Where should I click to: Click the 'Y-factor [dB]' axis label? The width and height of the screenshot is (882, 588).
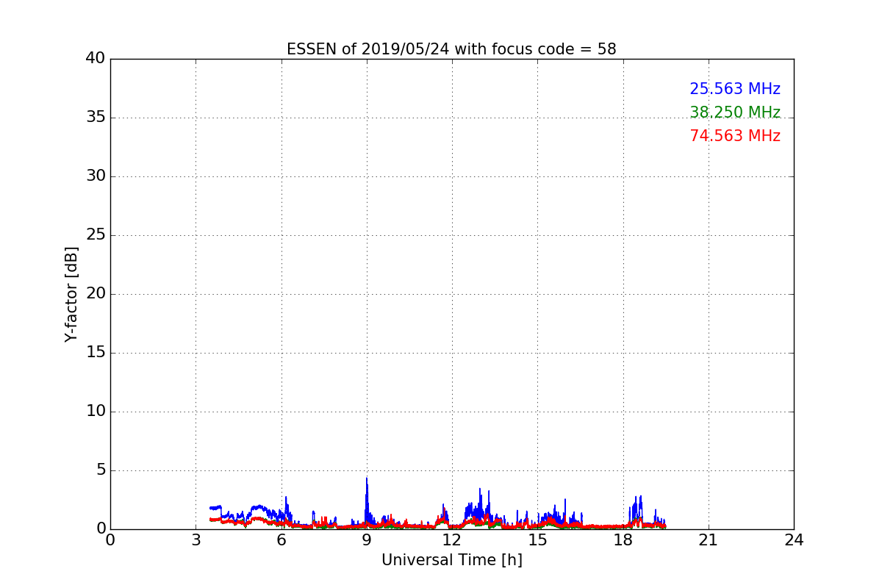point(71,294)
